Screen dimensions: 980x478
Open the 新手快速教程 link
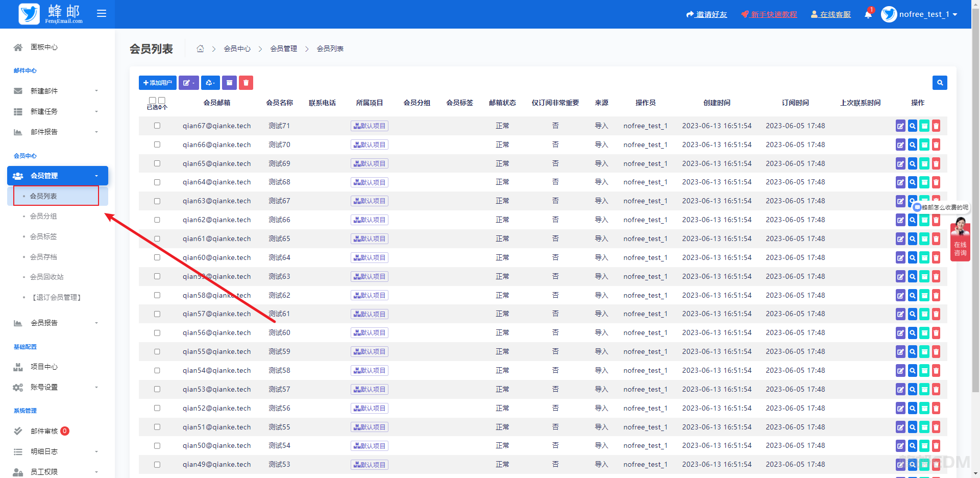click(769, 14)
